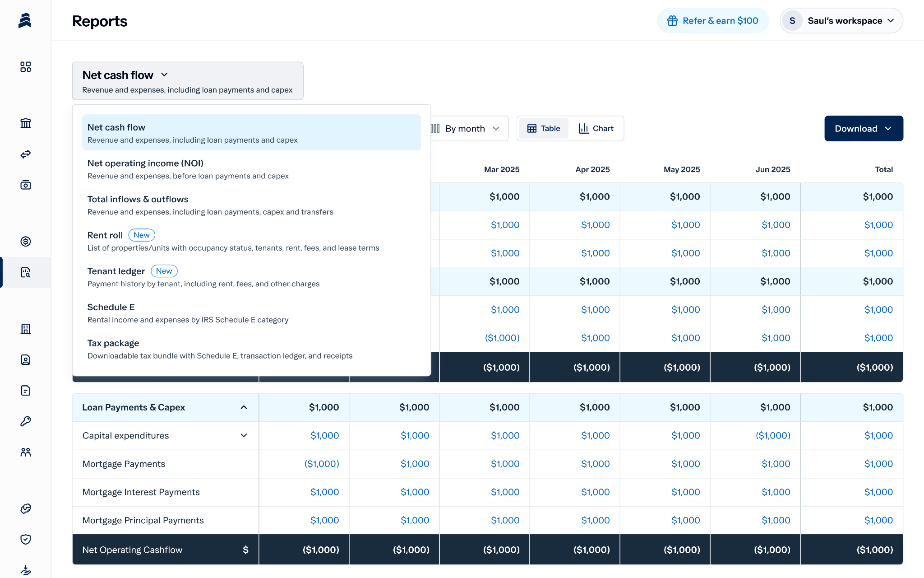Click the key icon in sidebar
This screenshot has height=578, width=924.
26,421
